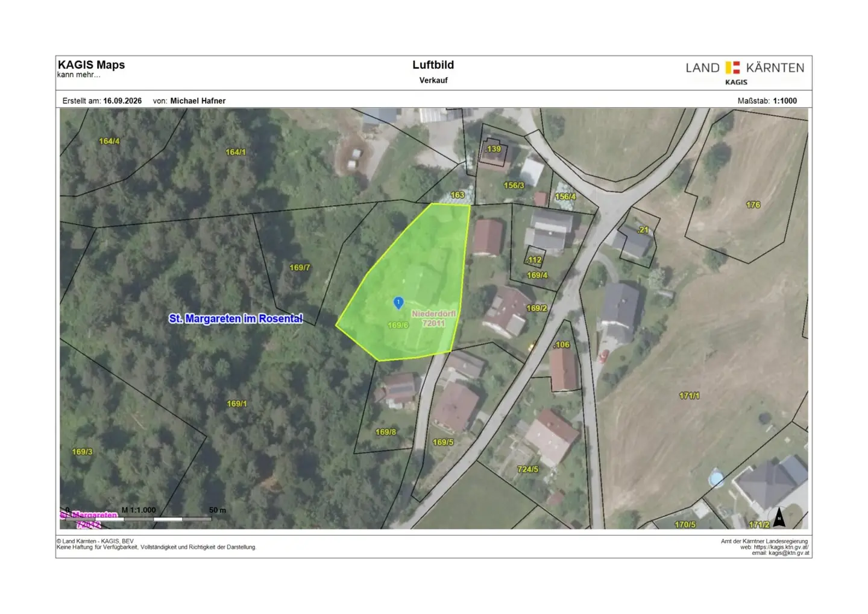Click the 'St. Margareten im Rosental' map label
The height and width of the screenshot is (614, 868).
click(x=236, y=318)
